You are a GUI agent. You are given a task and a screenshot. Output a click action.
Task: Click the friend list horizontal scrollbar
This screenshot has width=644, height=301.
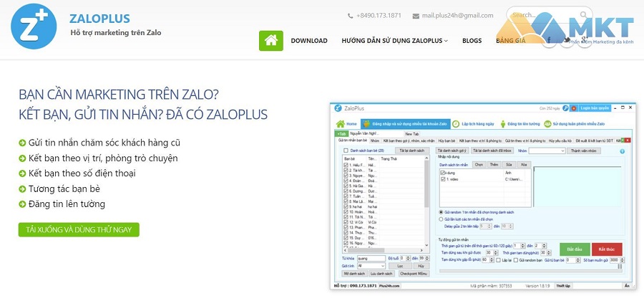384,250
